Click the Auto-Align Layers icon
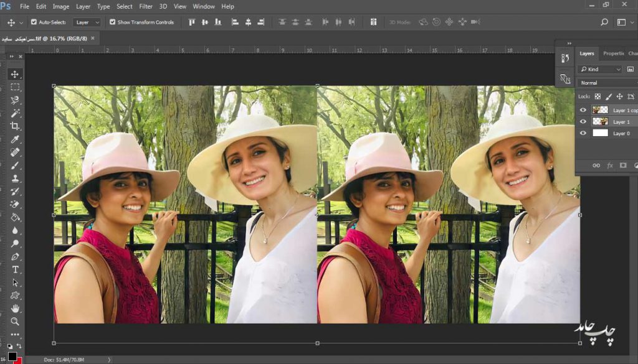The height and width of the screenshot is (364, 638). coord(373,22)
